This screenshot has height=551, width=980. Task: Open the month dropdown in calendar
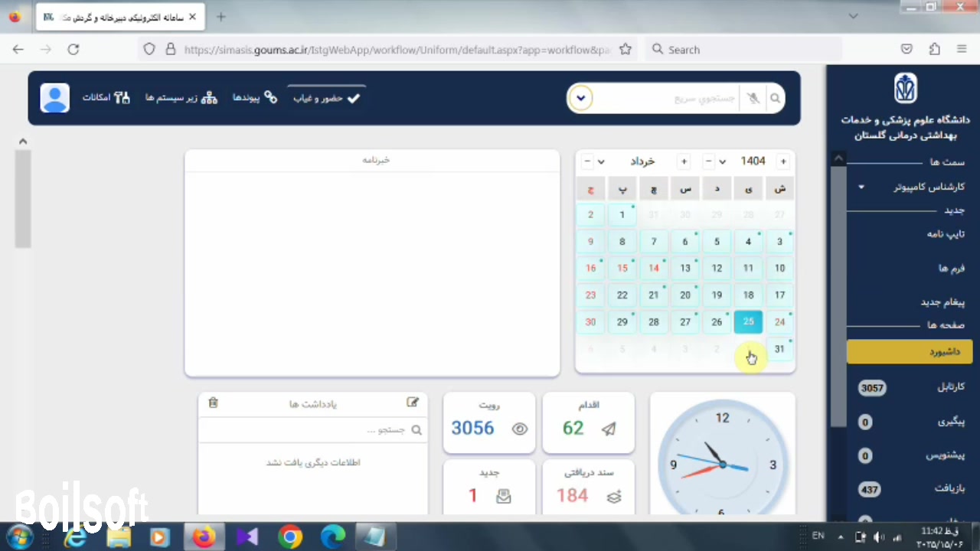(601, 161)
